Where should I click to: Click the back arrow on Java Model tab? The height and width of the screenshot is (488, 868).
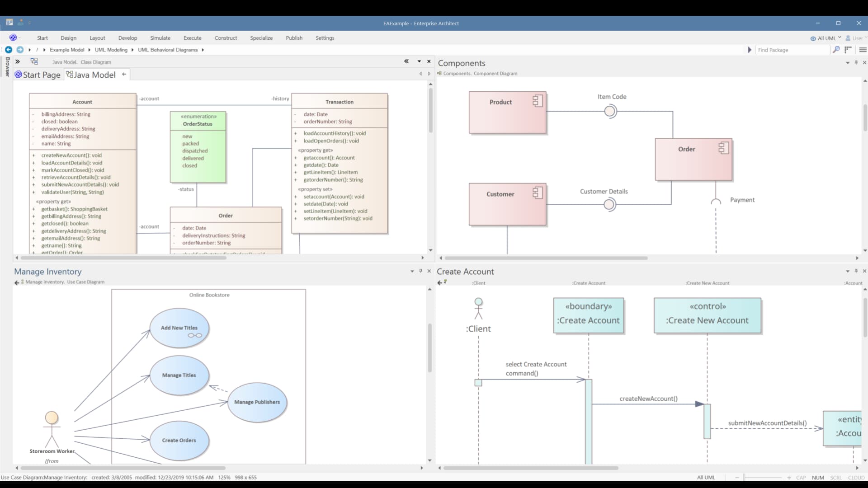(x=124, y=75)
